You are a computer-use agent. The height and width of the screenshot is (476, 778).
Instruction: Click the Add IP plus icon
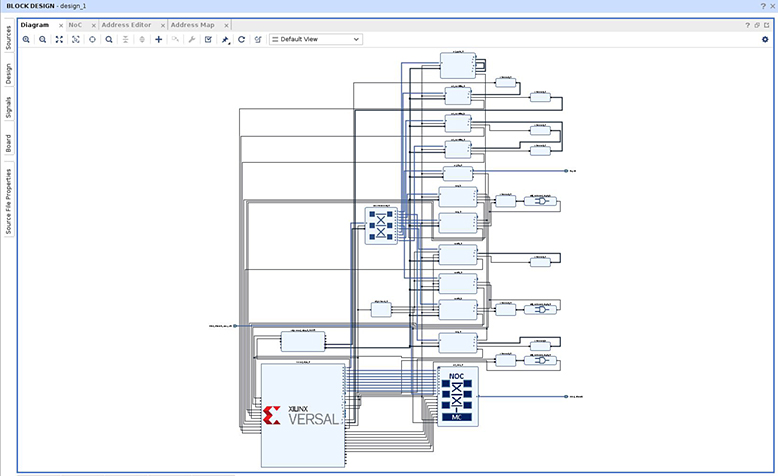click(159, 39)
